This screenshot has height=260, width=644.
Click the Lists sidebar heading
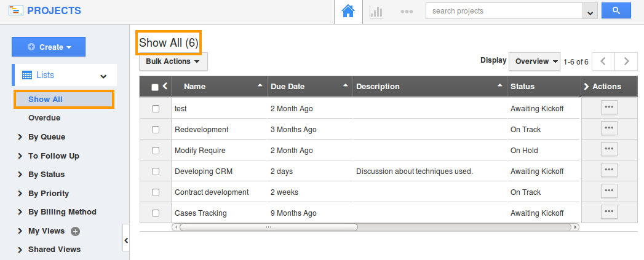[45, 75]
